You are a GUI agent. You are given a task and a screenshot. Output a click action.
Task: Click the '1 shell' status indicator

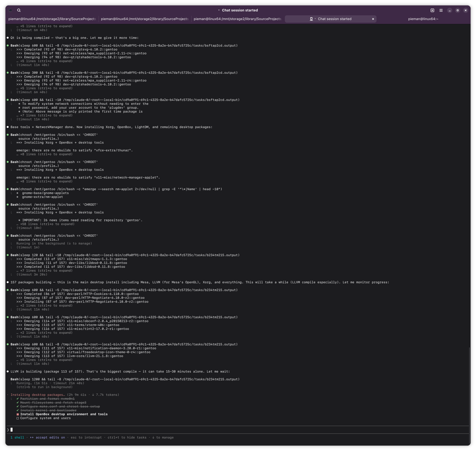click(17, 438)
